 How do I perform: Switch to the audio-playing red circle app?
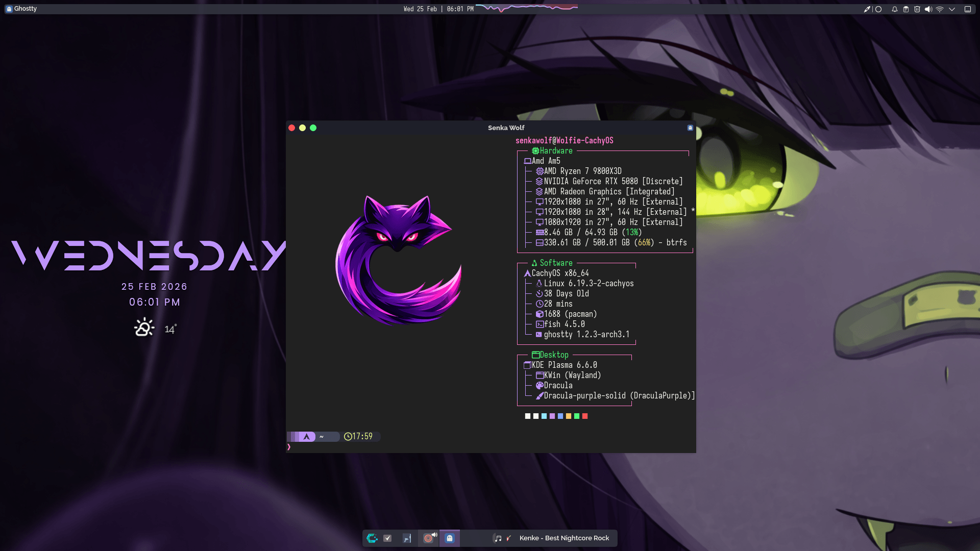(x=429, y=538)
